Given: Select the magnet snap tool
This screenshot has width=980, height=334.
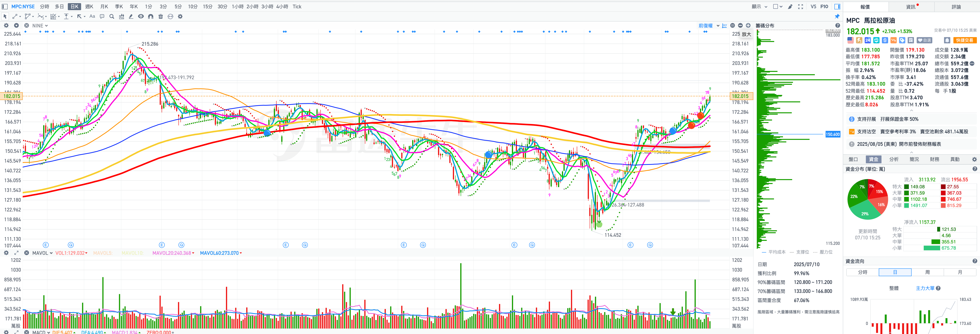Looking at the screenshot, I should tap(151, 17).
